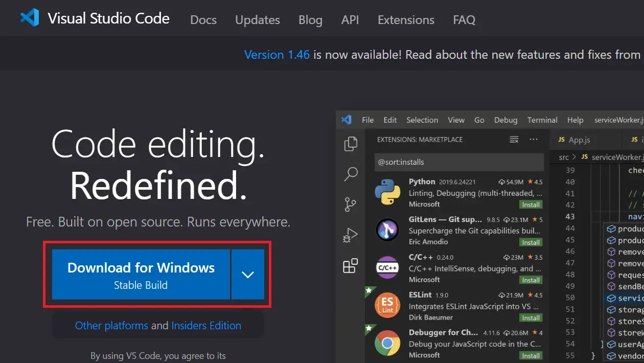This screenshot has width=644, height=363.
Task: Open Source Control icon in activity bar
Action: [x=351, y=205]
